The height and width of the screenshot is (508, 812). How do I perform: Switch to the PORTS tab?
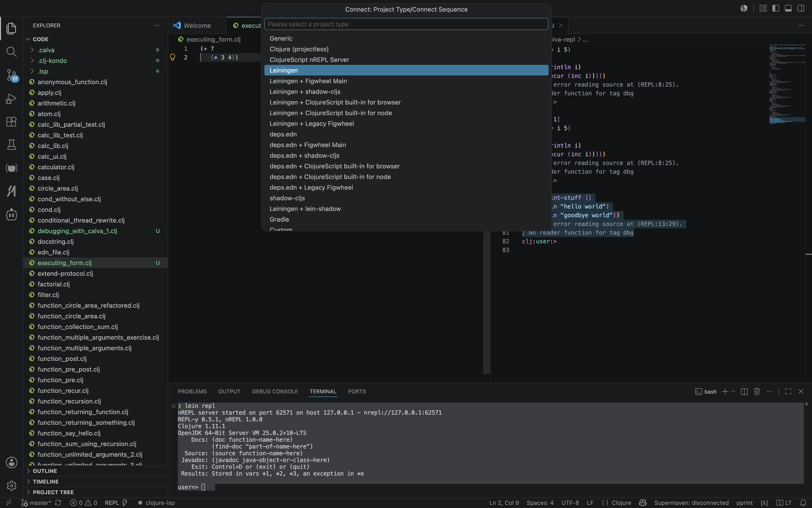pos(357,391)
